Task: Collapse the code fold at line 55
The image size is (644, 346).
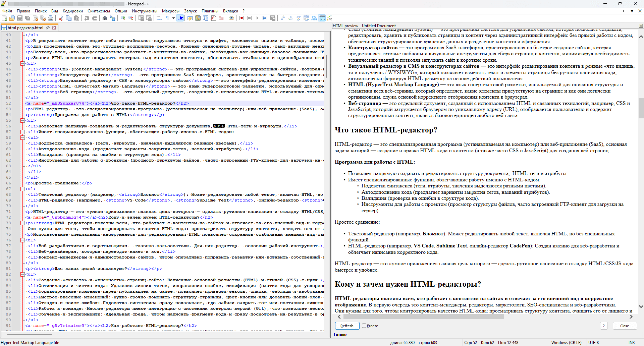Action: pyautogui.click(x=22, y=120)
